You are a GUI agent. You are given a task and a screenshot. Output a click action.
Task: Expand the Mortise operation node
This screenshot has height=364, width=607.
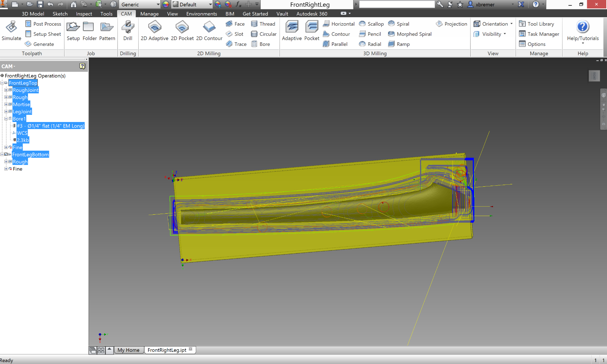click(x=6, y=104)
